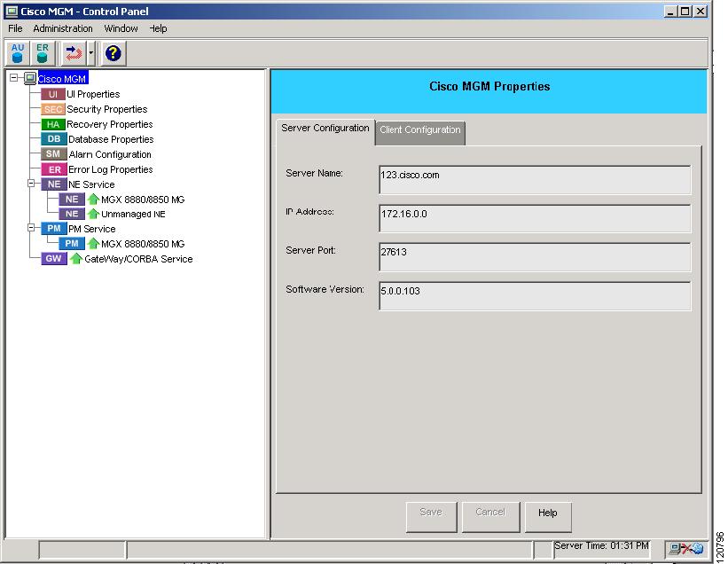The image size is (728, 564).
Task: Select the Cisco MGM root tree item
Action: tap(62, 78)
